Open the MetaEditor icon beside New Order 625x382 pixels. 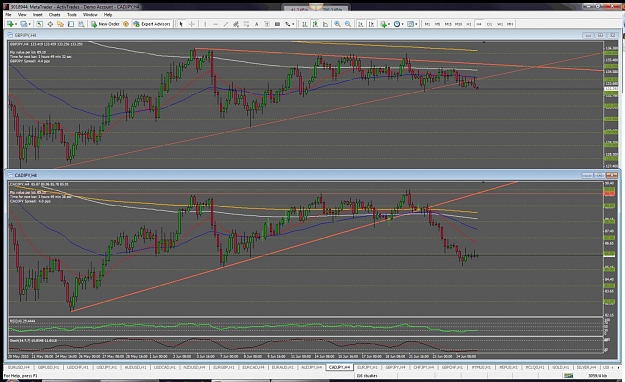point(126,24)
